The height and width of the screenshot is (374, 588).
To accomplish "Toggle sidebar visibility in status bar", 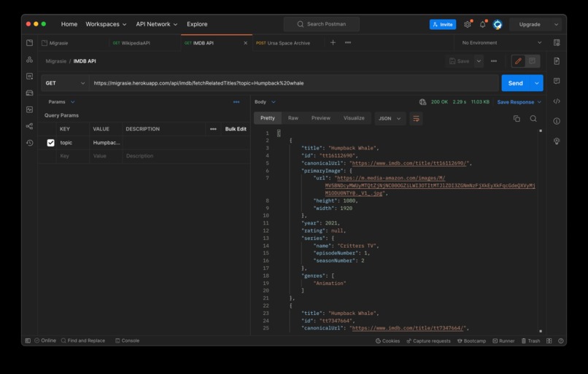I will tap(28, 340).
